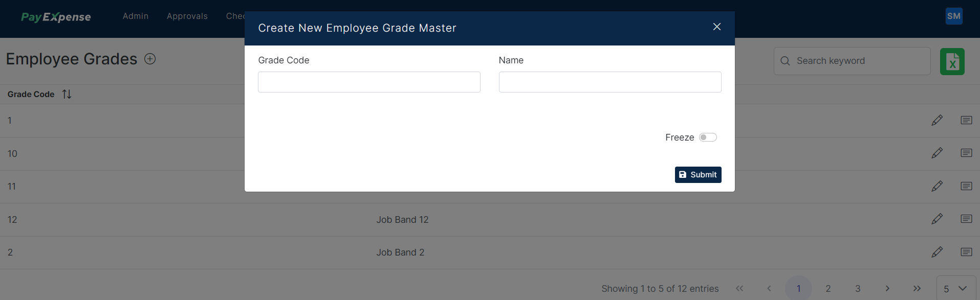The image size is (980, 300).
Task: Click the add Employee Grade plus icon
Action: click(150, 59)
